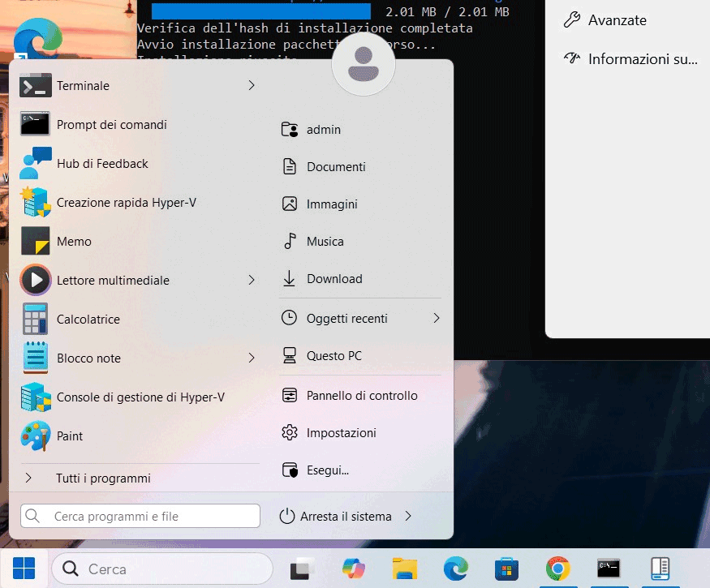
Task: Launch the Memo sticky notes app
Action: pos(74,242)
